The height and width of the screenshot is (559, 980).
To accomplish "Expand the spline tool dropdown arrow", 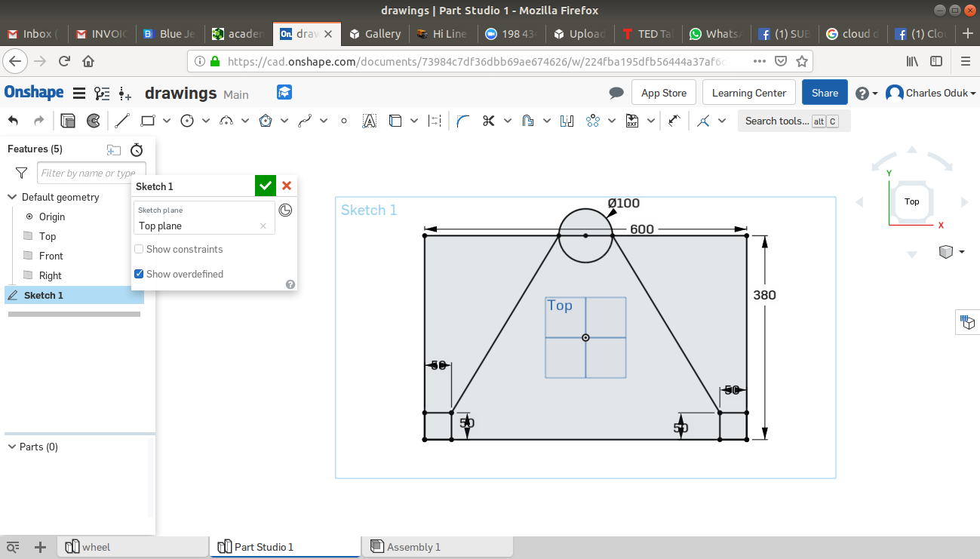I will pos(324,121).
